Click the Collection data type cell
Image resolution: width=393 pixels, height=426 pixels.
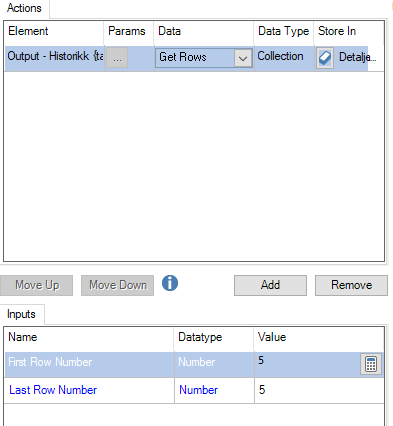coord(283,58)
